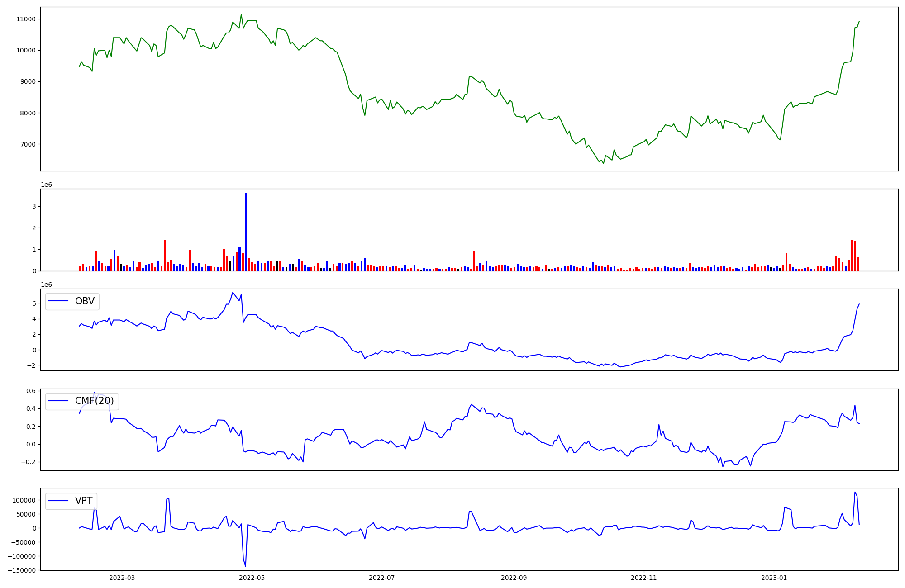Screen dimensions: 905x588
Task: Click the blue line sample in OBV legend
Action: point(58,301)
